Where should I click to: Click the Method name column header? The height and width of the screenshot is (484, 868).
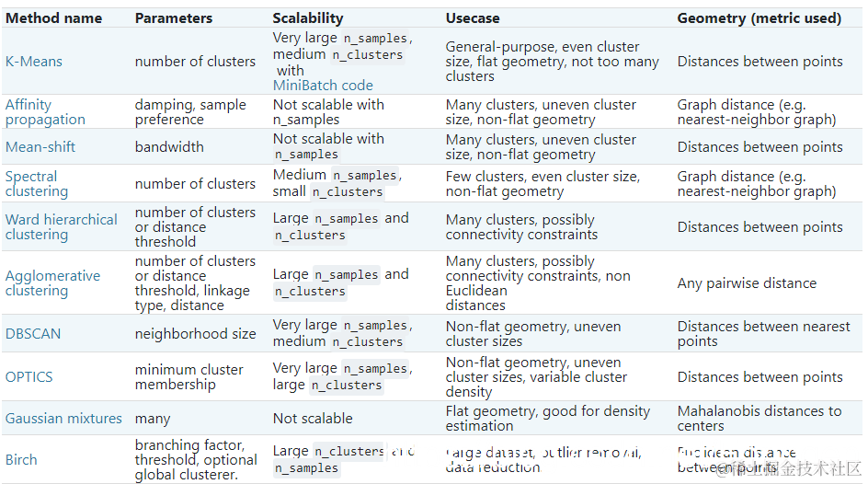tap(51, 18)
